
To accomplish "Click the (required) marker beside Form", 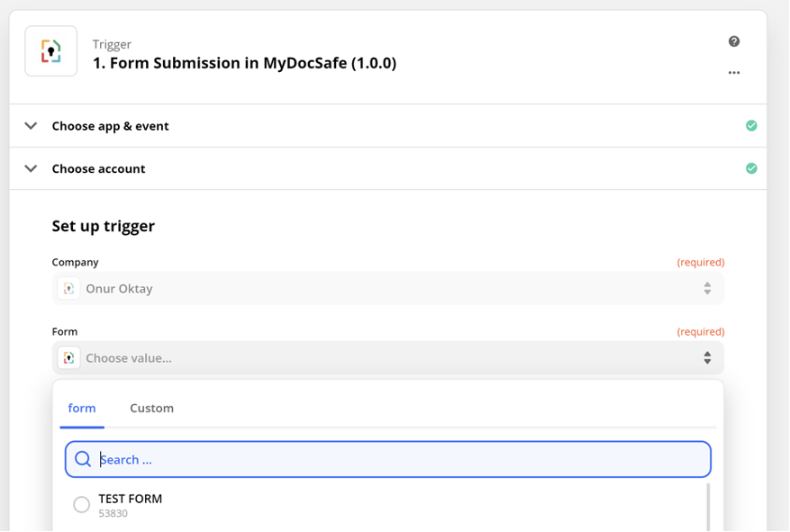I will click(x=700, y=331).
